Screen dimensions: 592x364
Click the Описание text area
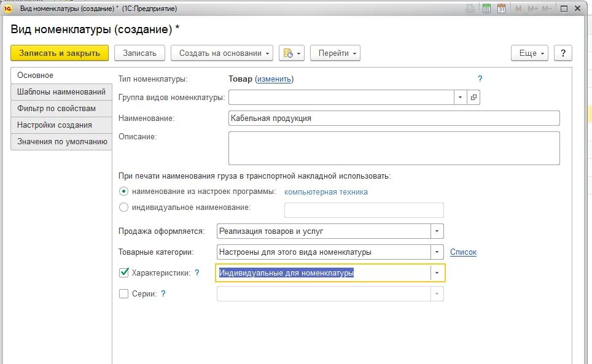point(394,149)
